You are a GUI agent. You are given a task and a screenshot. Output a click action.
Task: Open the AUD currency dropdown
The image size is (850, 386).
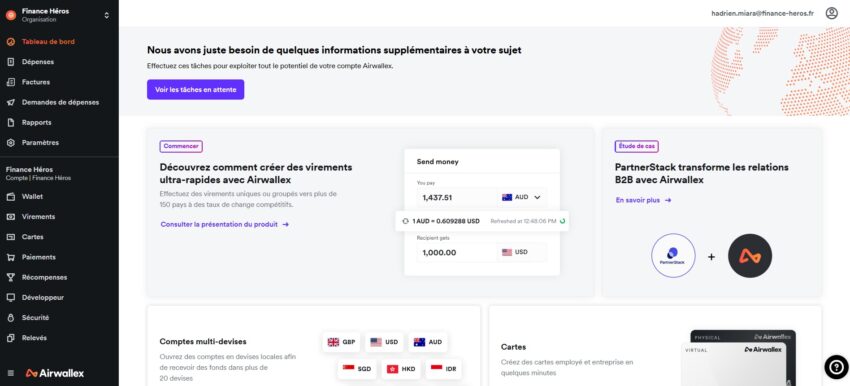tap(521, 197)
